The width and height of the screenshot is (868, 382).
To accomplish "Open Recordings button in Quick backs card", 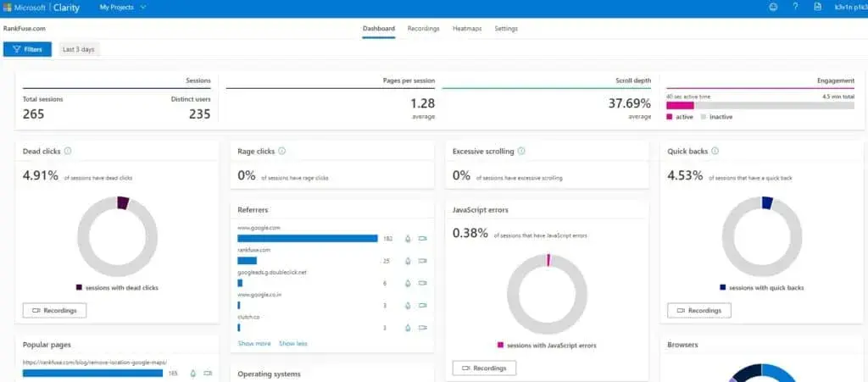I will [x=699, y=311].
